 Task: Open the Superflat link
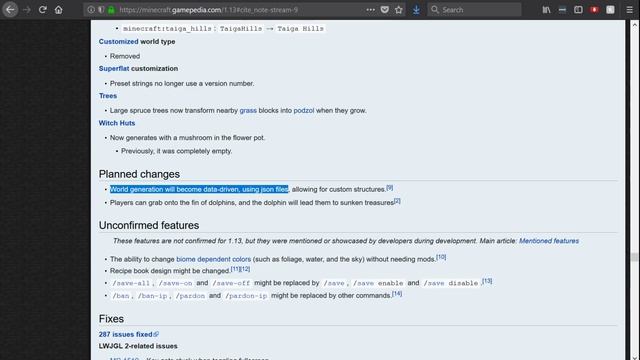pos(114,69)
